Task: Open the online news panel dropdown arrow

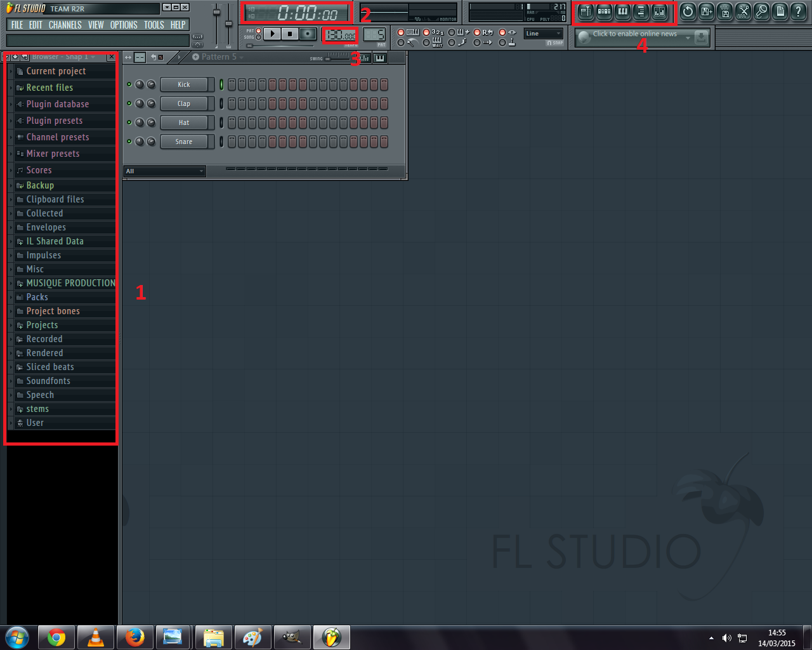Action: (688, 38)
